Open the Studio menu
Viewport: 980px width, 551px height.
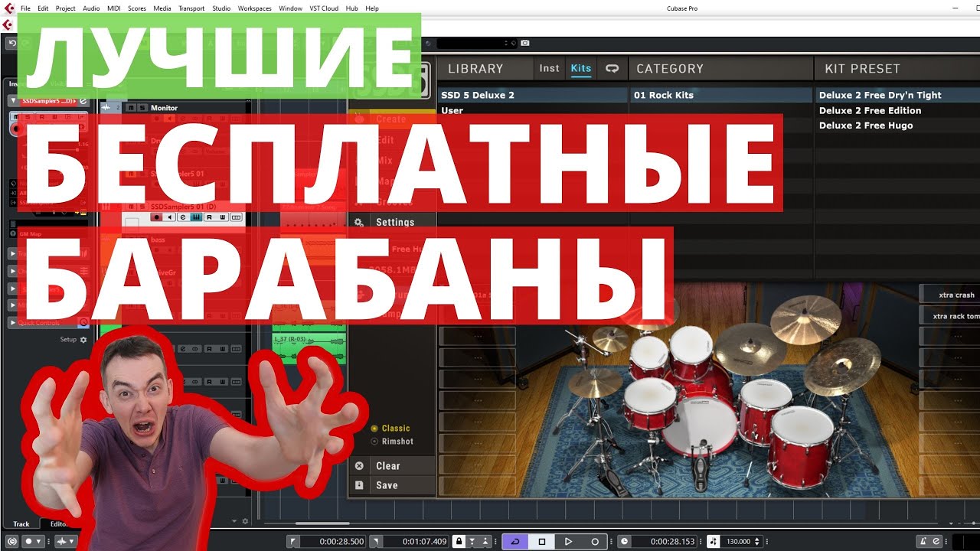(221, 8)
